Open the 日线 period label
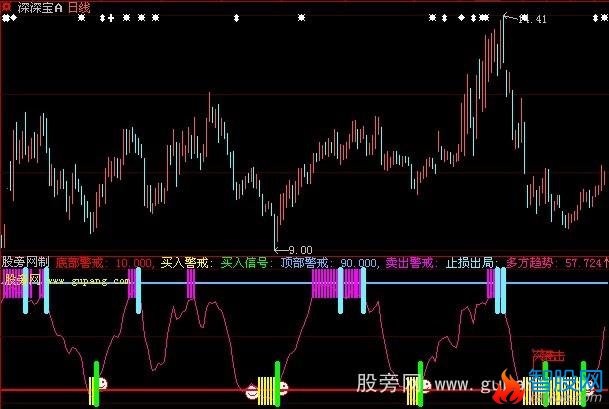 79,8
